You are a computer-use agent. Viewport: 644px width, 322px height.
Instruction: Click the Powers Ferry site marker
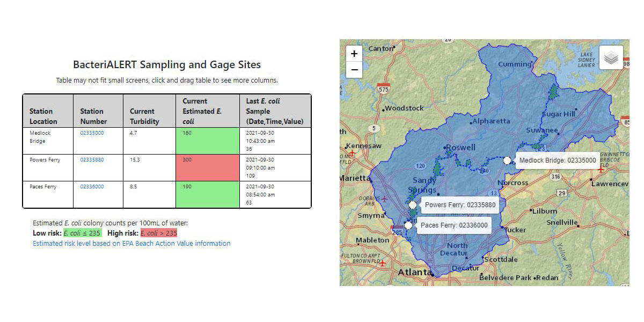pyautogui.click(x=412, y=205)
